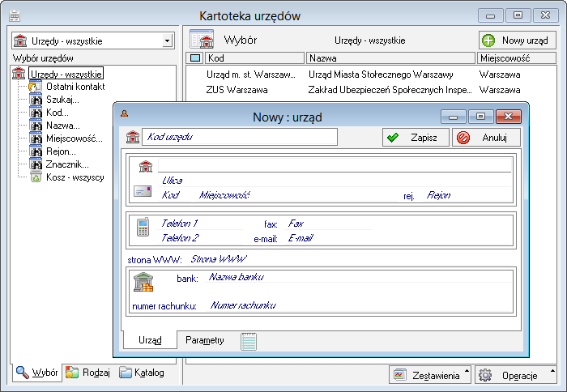Click the bank building with coins icon
This screenshot has width=567, height=392.
pos(143,282)
